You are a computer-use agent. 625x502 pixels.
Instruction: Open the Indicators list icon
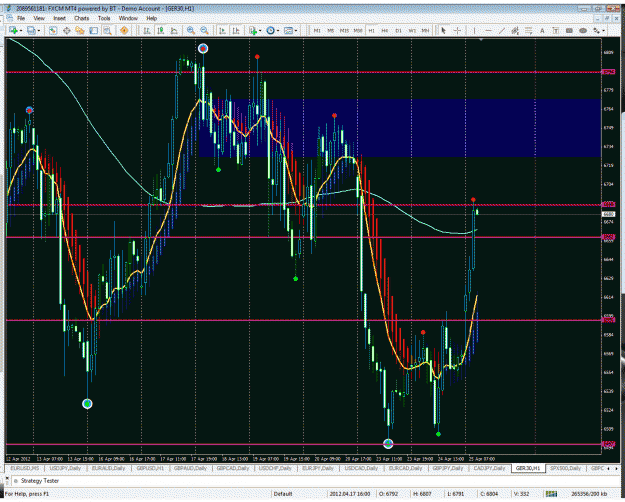[x=253, y=30]
